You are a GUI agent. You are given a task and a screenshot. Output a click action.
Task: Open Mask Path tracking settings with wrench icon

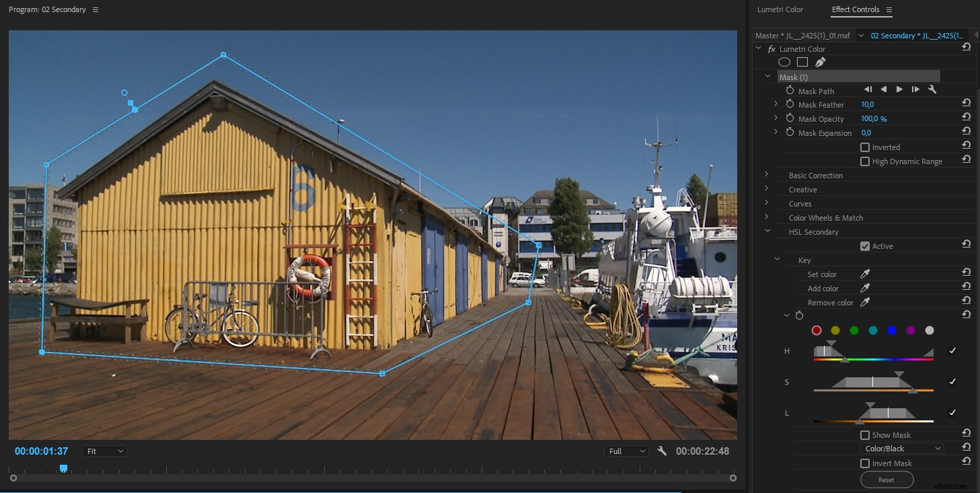click(x=932, y=89)
